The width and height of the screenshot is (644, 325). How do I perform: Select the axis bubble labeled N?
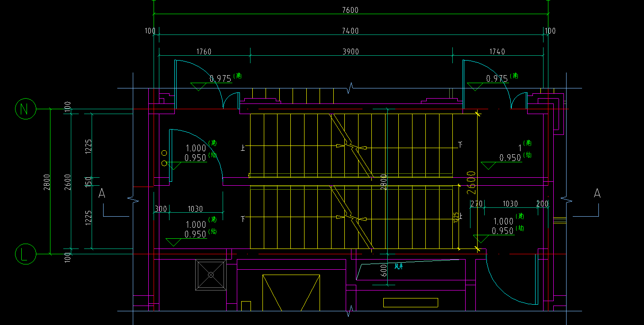[26, 109]
